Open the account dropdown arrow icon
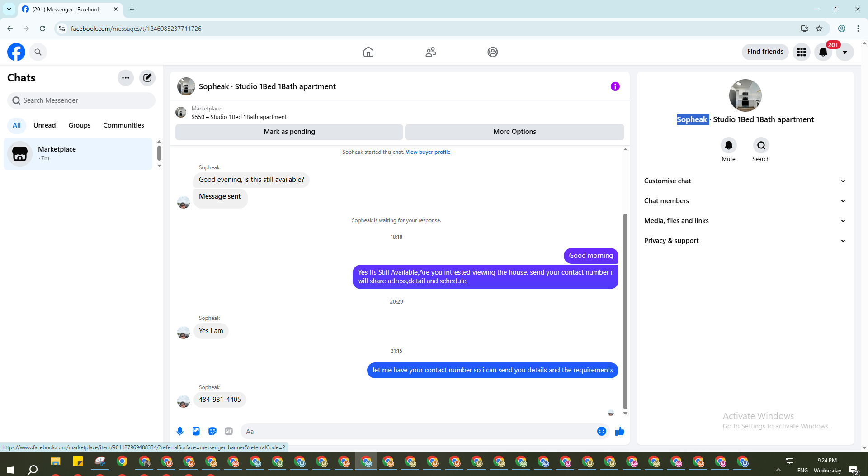868x476 pixels. pos(845,52)
